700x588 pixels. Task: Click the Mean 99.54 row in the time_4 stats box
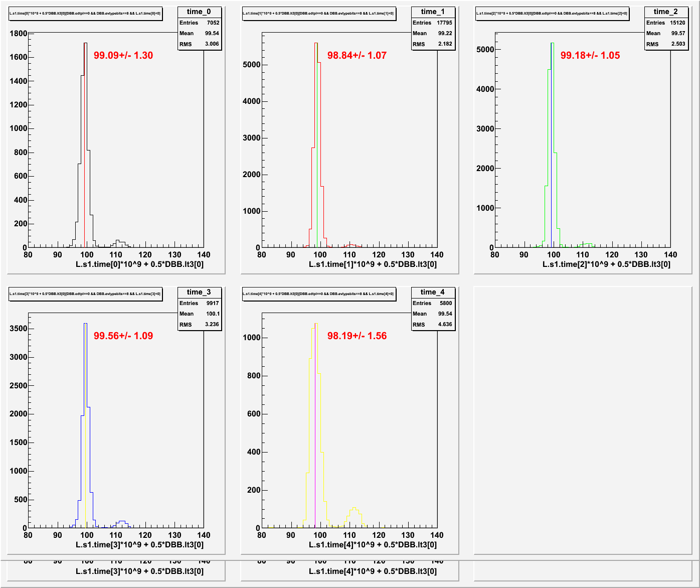433,314
